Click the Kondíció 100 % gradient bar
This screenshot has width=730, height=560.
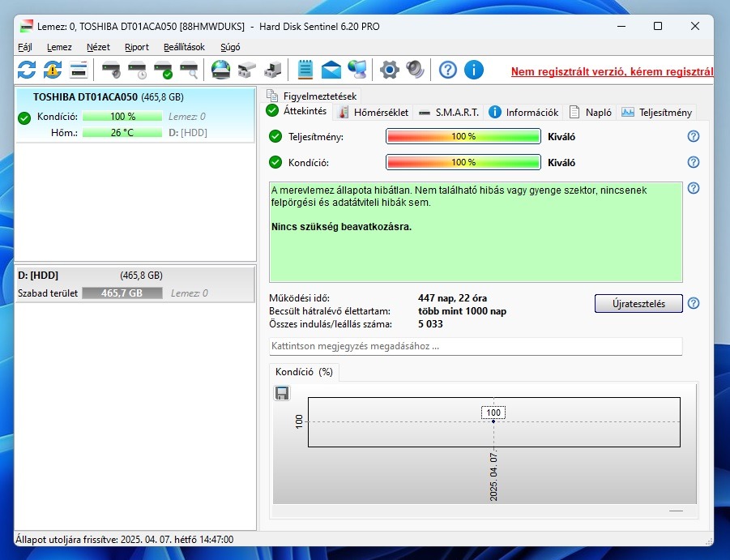463,162
